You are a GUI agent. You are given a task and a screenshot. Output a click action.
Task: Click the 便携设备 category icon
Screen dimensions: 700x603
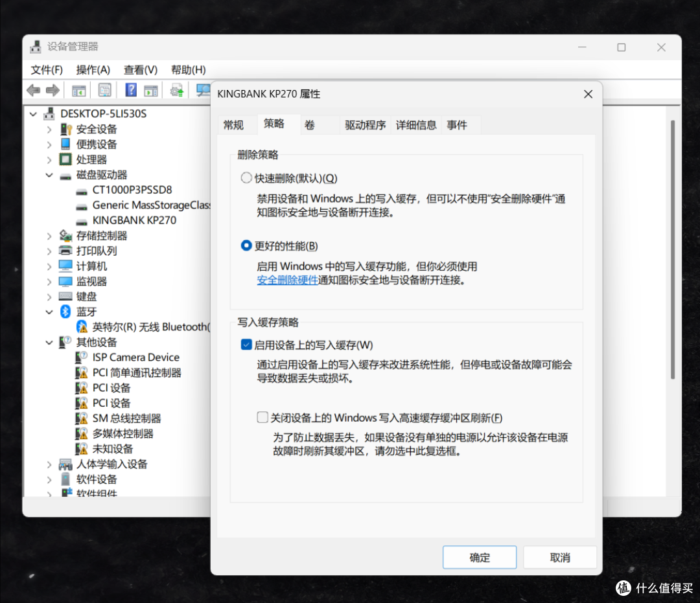coord(65,144)
